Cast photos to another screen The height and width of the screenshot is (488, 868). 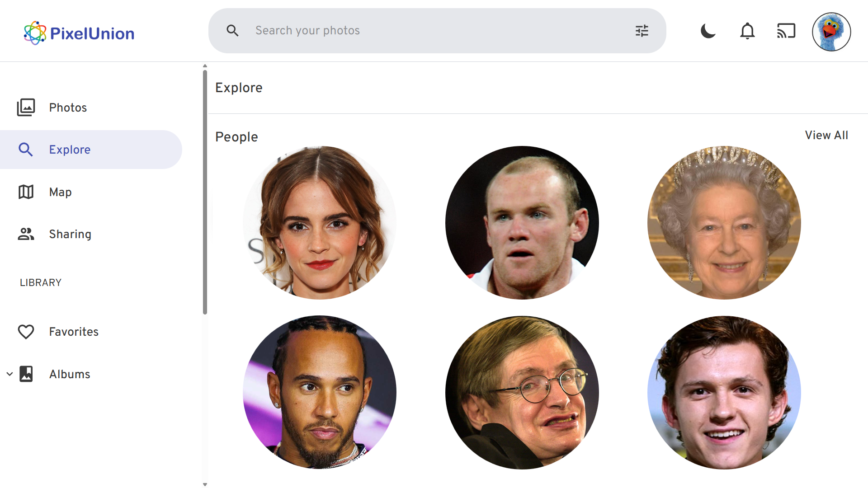[x=786, y=31]
